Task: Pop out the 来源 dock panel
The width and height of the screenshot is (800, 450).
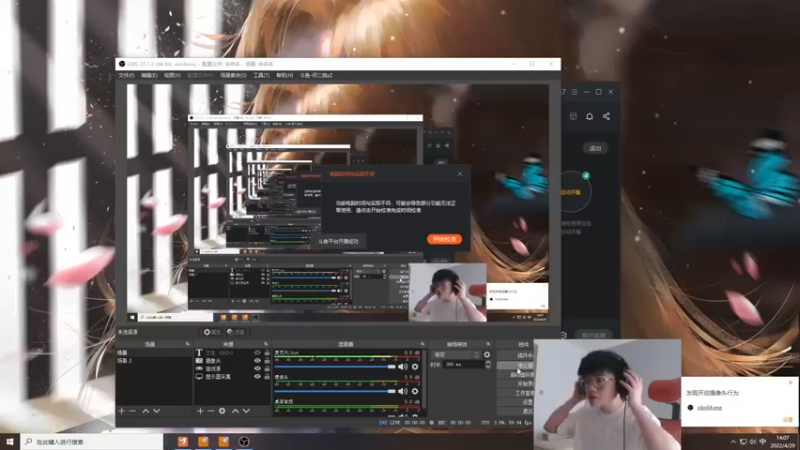Action: pos(266,344)
